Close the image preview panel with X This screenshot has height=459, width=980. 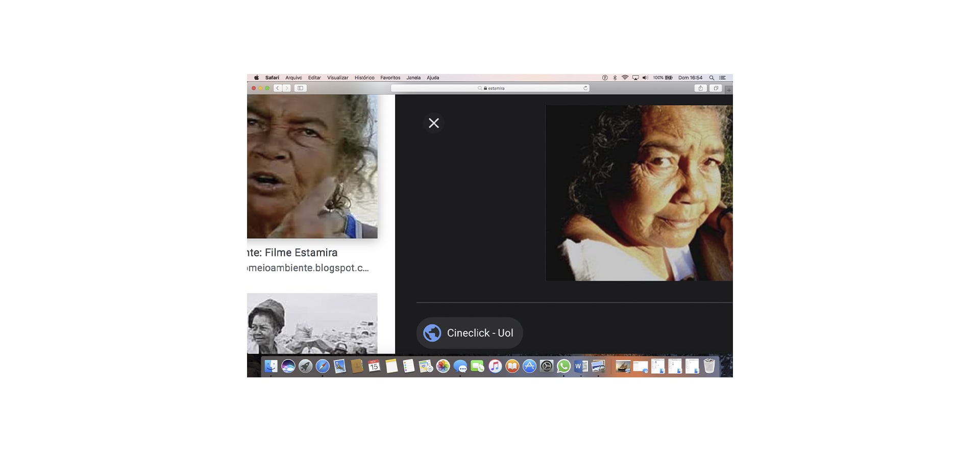[434, 123]
